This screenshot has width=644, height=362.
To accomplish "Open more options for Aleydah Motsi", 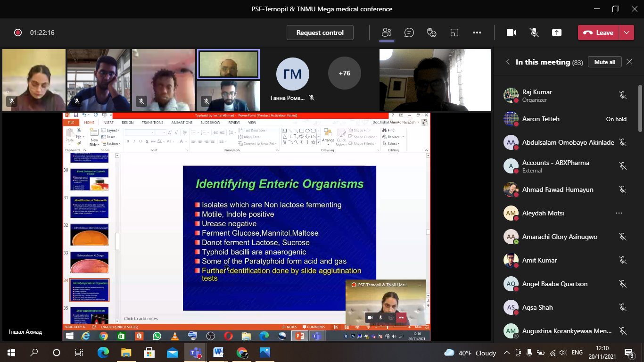I will [619, 213].
